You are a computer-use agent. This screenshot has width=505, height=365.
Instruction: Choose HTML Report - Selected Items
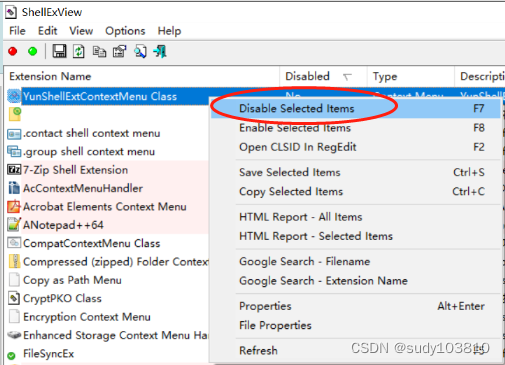point(356,236)
